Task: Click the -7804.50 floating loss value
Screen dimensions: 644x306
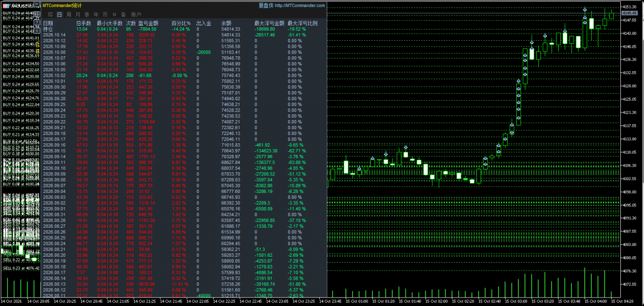Action: point(148,29)
